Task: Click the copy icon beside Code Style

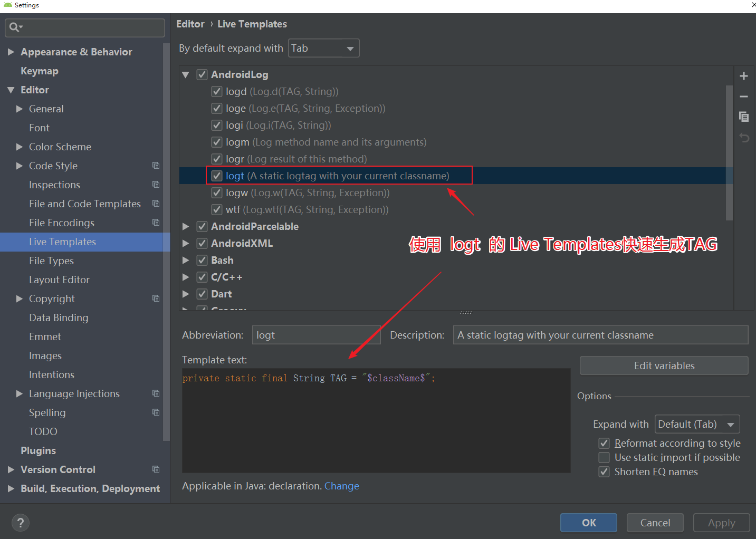Action: [156, 165]
